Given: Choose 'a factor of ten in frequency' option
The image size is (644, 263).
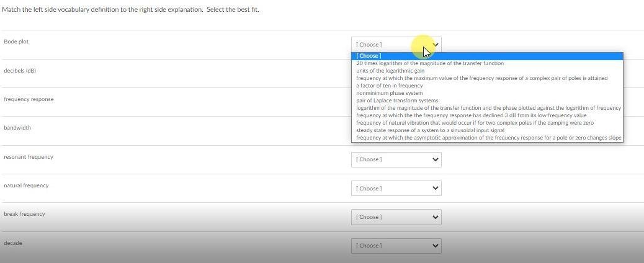Looking at the screenshot, I should pos(487,86).
